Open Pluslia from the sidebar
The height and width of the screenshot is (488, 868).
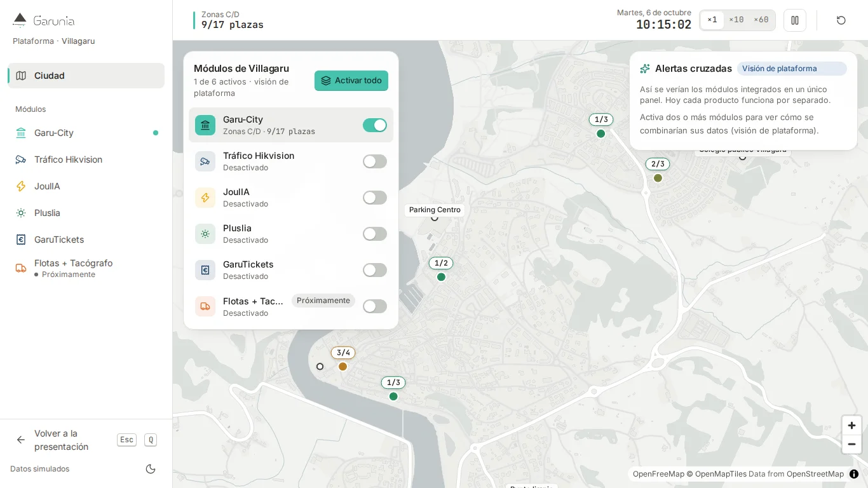coord(86,213)
